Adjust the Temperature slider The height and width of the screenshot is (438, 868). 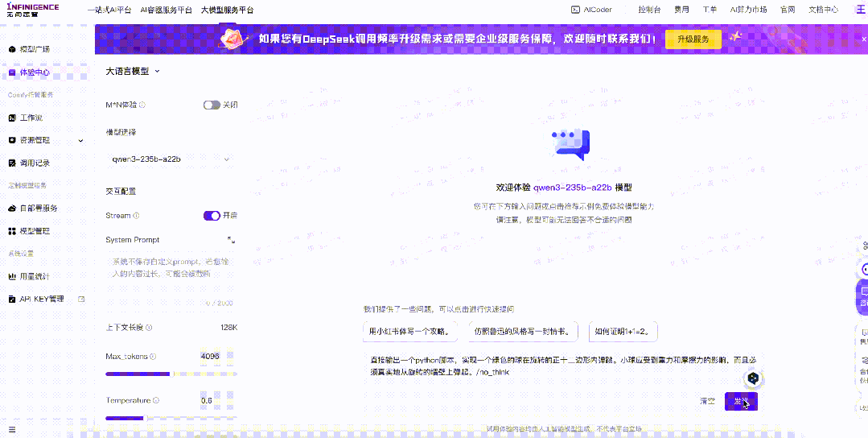pos(171,418)
